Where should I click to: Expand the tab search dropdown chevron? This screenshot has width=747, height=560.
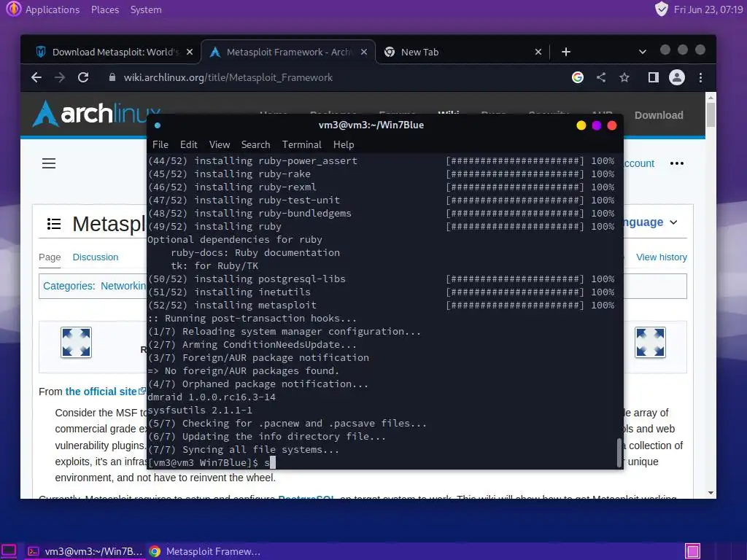[642, 52]
